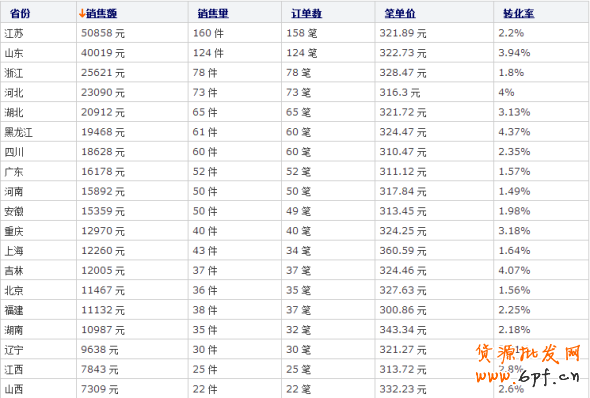Image resolution: width=590 pixels, height=398 pixels.
Task: Click the 61 件 quantity for 黑龙江
Action: pos(205,132)
